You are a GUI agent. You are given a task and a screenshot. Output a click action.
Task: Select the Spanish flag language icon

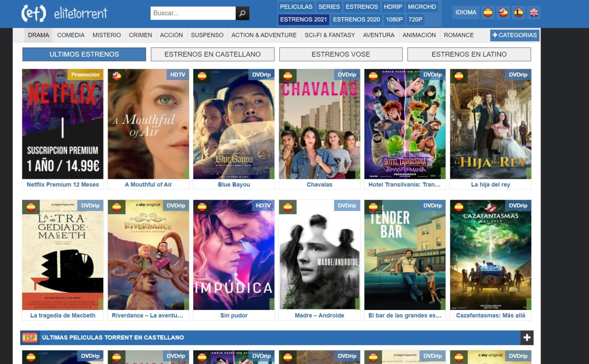click(488, 13)
